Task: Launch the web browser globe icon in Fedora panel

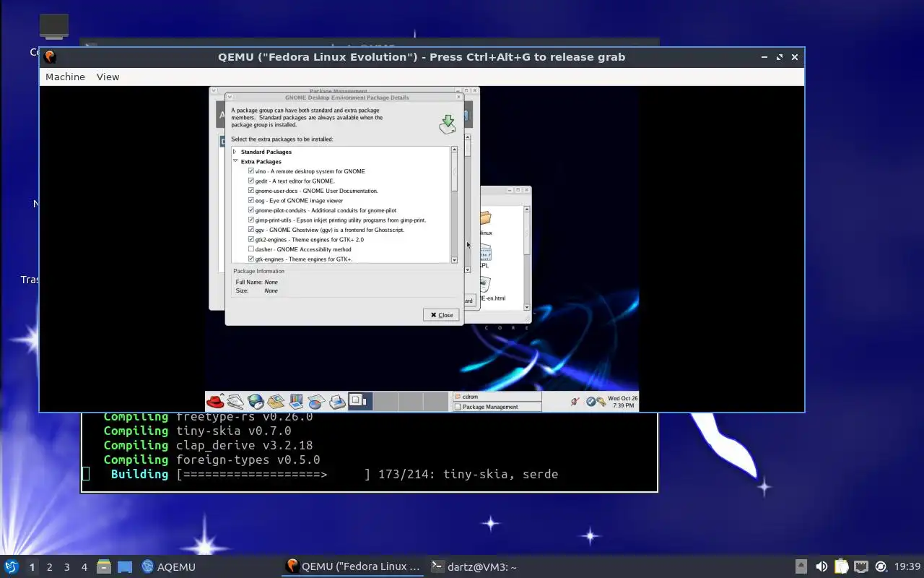Action: click(256, 402)
